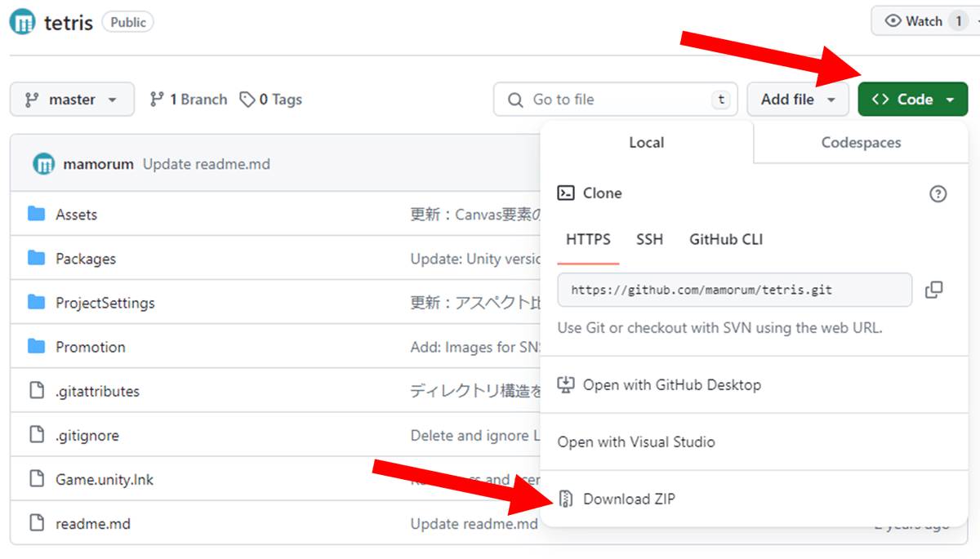Copy the clone URL with copy icon
This screenshot has height=559, width=980.
(x=934, y=290)
